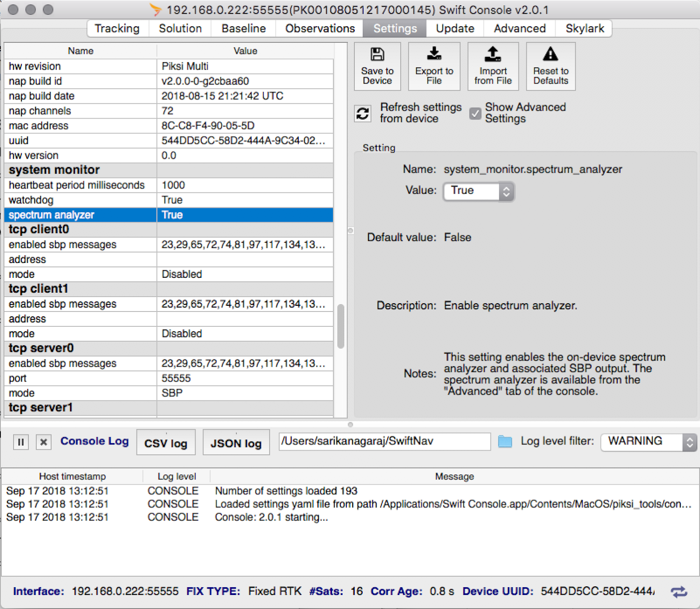Switch to the Solution tab
This screenshot has height=609, width=700.
(x=180, y=28)
